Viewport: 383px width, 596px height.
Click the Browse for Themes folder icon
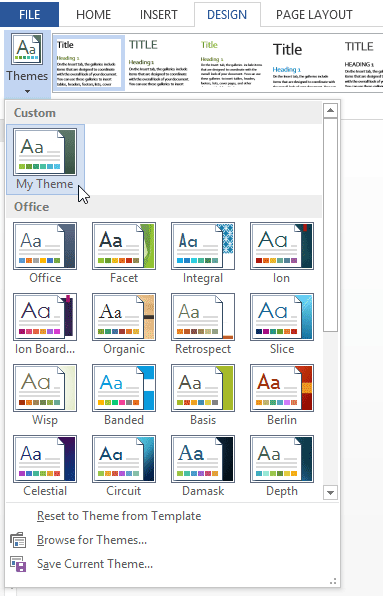pos(18,540)
